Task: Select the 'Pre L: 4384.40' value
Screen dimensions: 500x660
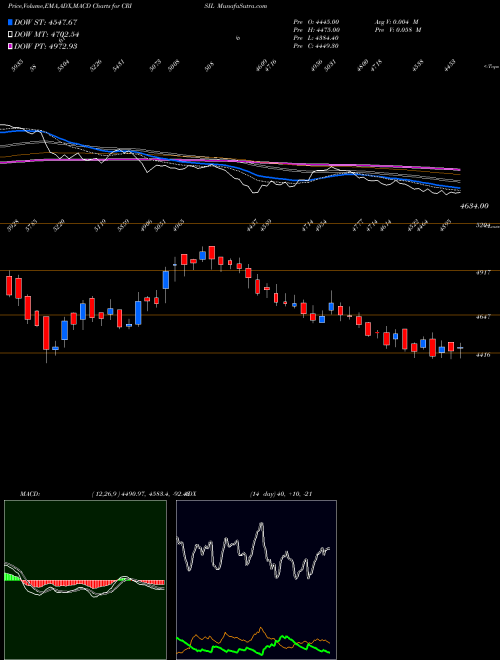Action: pos(316,37)
